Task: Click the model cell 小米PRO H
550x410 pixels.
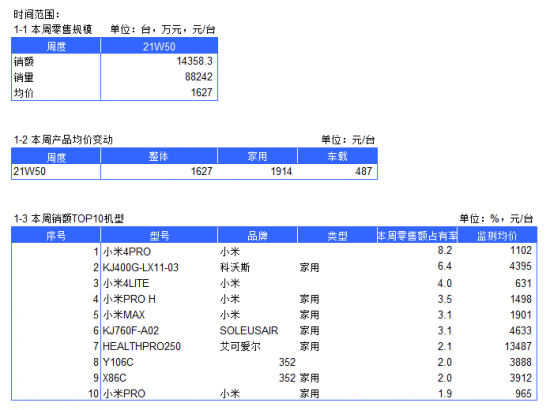Action: click(129, 299)
